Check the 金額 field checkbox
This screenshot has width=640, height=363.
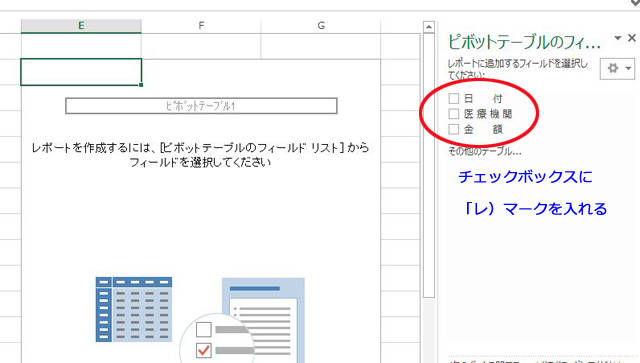(x=453, y=129)
